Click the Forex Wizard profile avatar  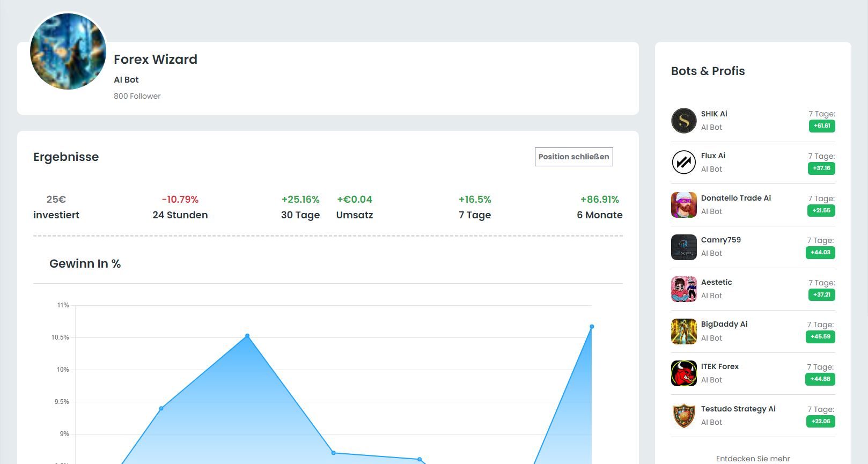point(68,51)
